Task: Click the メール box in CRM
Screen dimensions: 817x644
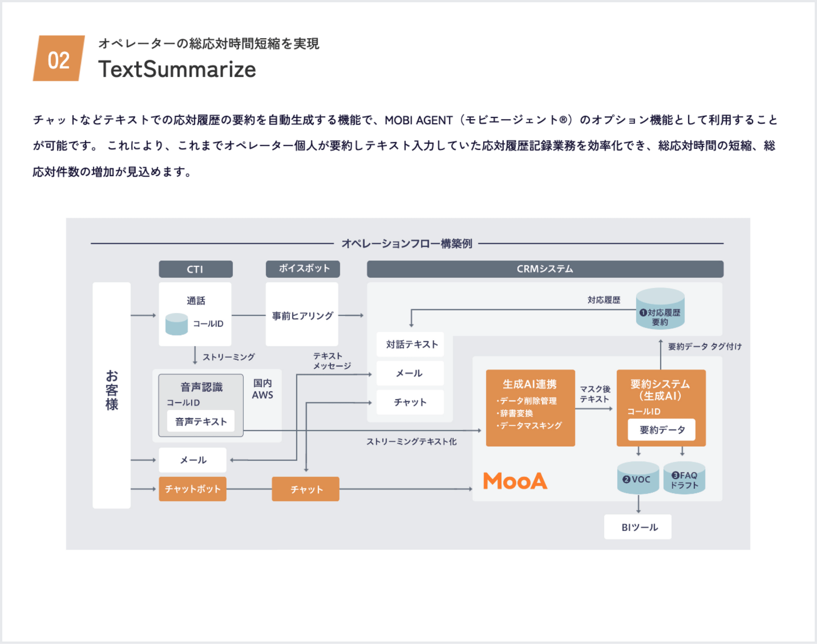Action: pyautogui.click(x=410, y=373)
